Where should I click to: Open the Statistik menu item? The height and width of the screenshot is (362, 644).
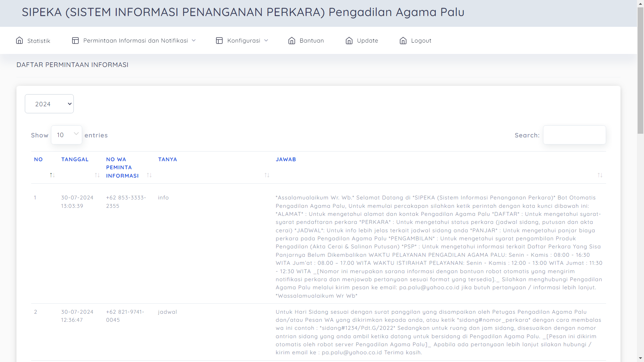click(x=39, y=41)
